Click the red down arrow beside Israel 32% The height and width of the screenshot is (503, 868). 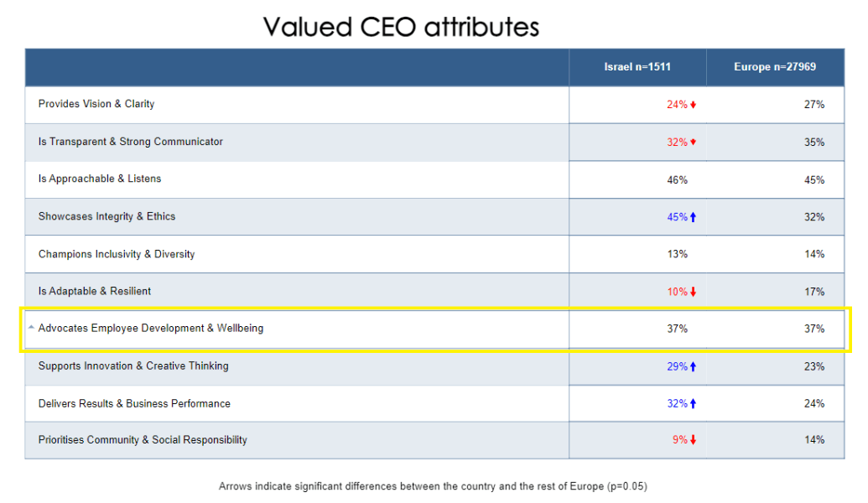(x=694, y=143)
